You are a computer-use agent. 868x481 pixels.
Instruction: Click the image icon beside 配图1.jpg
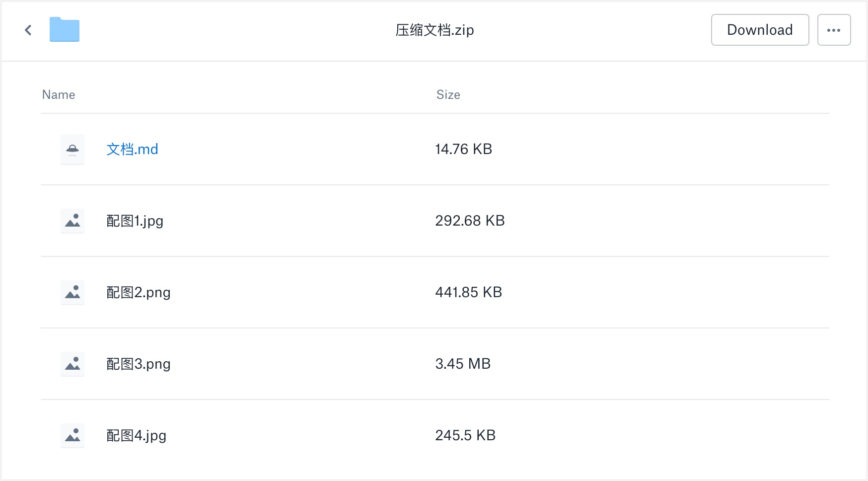(72, 221)
